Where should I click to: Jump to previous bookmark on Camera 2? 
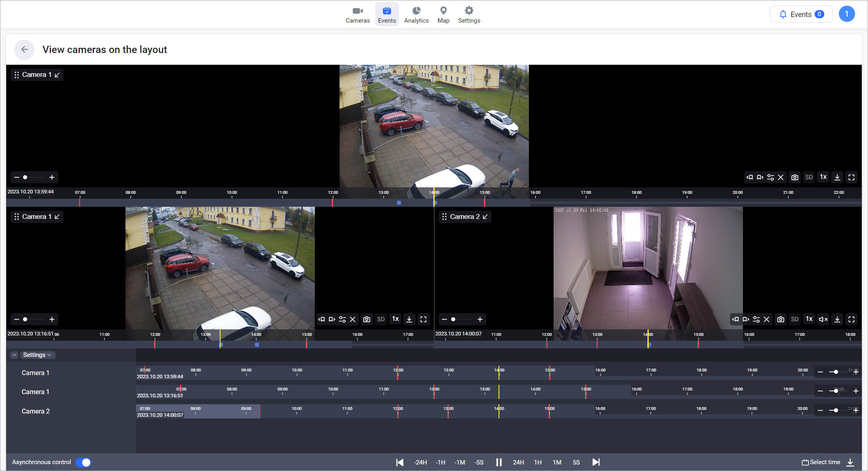(x=736, y=319)
